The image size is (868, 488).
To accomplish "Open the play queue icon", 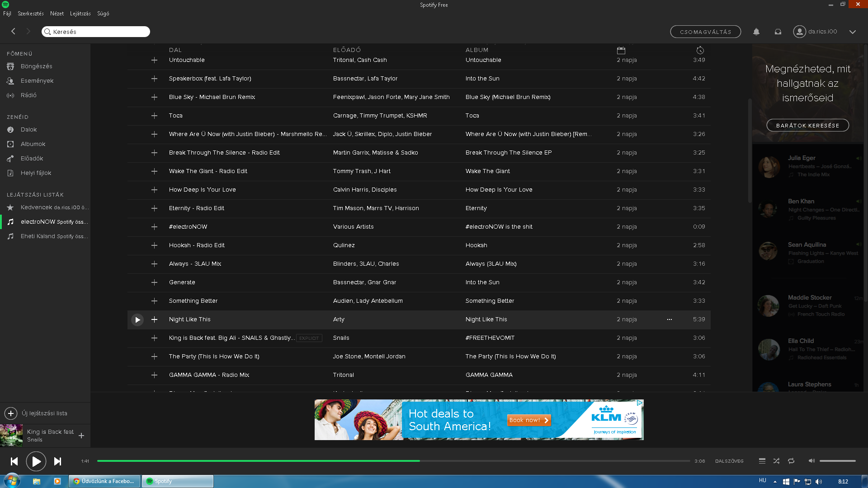I will click(762, 461).
